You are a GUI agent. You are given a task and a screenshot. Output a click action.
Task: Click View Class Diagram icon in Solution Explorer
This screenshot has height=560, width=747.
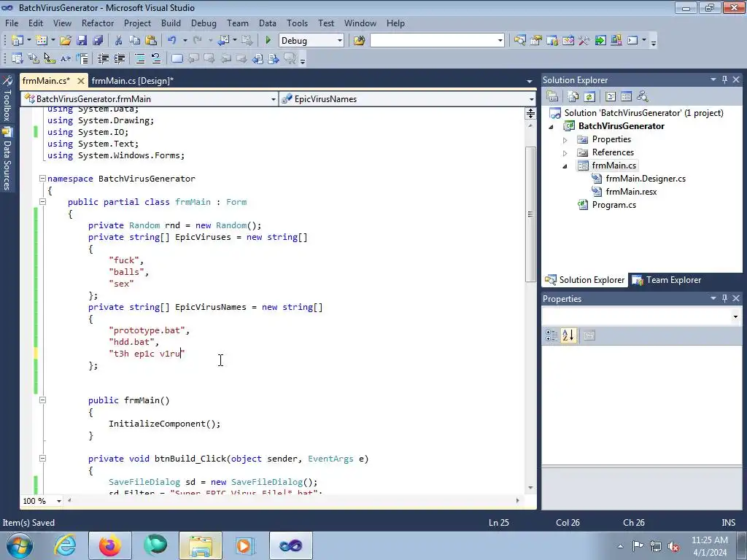pyautogui.click(x=643, y=97)
